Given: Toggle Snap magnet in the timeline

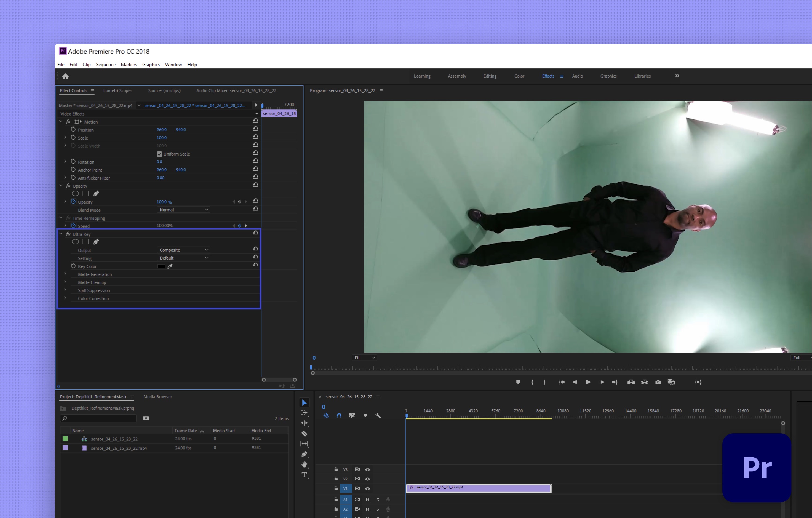Looking at the screenshot, I should pyautogui.click(x=339, y=415).
